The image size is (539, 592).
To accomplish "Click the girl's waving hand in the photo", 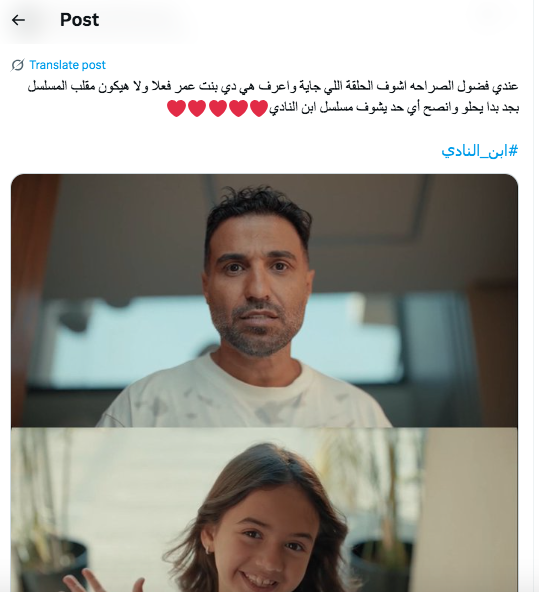I will 102,580.
